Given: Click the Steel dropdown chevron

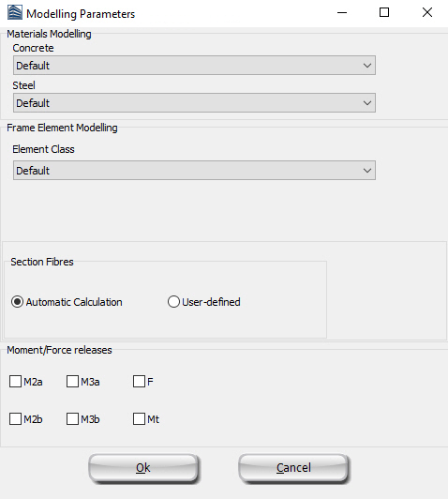Looking at the screenshot, I should pos(366,103).
